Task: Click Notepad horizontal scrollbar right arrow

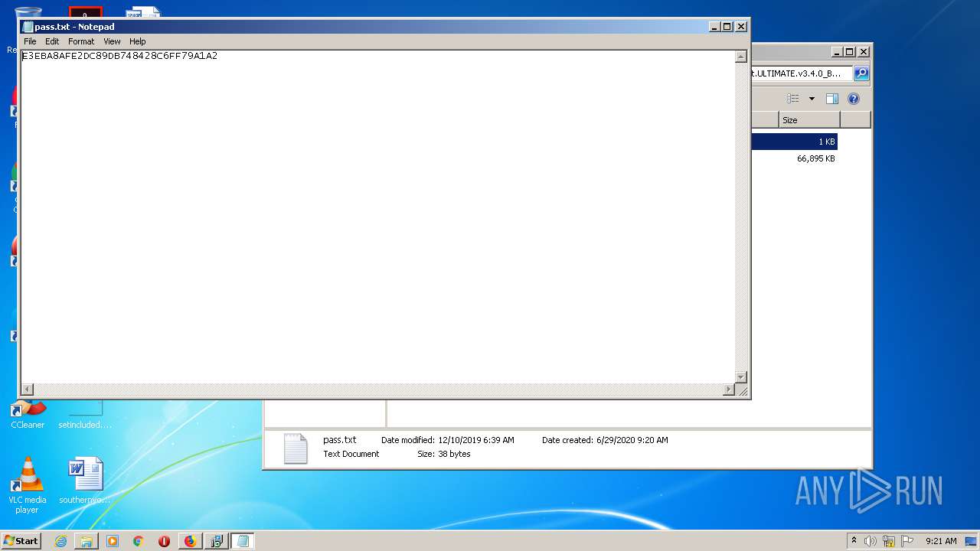Action: click(728, 390)
